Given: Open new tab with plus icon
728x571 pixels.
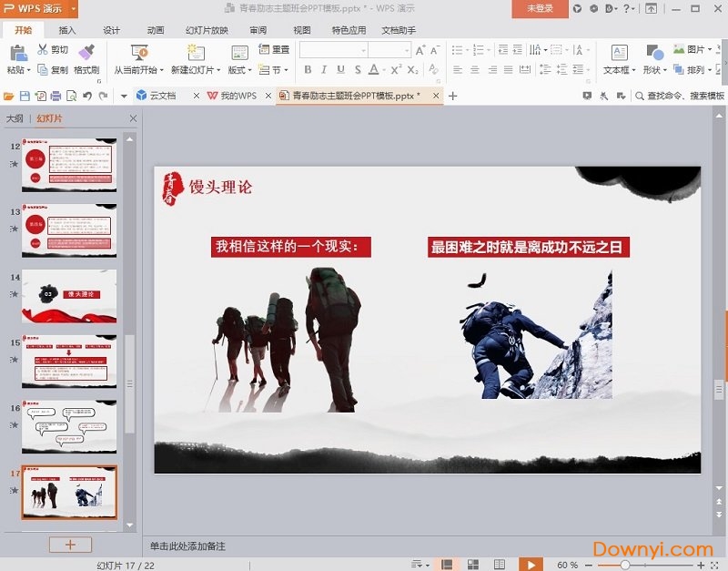Looking at the screenshot, I should 453,96.
